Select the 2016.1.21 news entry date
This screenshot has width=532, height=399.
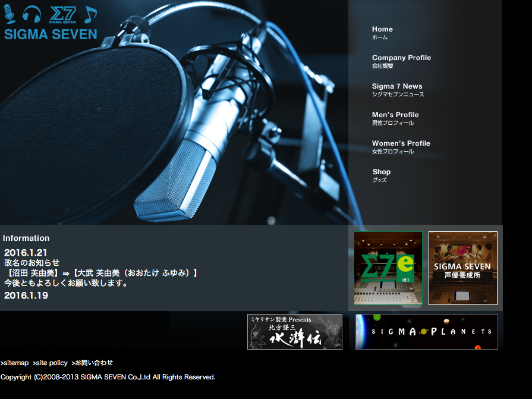pyautogui.click(x=26, y=253)
